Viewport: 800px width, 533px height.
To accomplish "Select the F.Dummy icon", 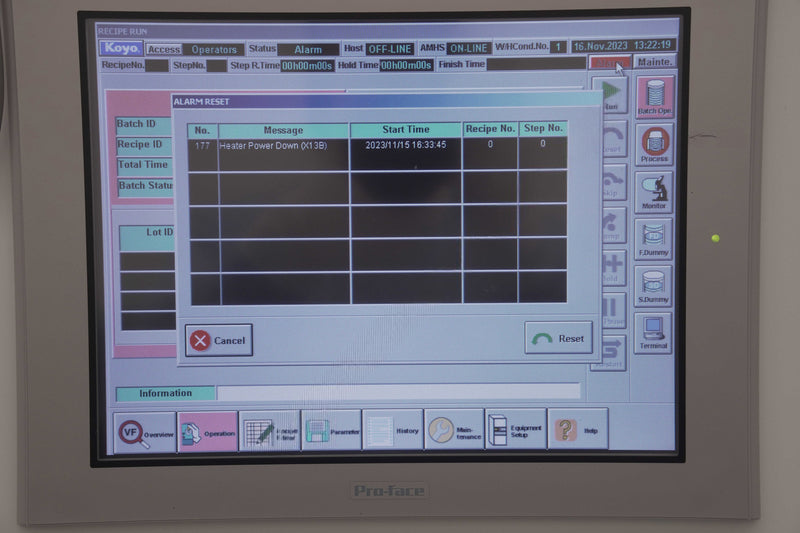I will (x=653, y=240).
